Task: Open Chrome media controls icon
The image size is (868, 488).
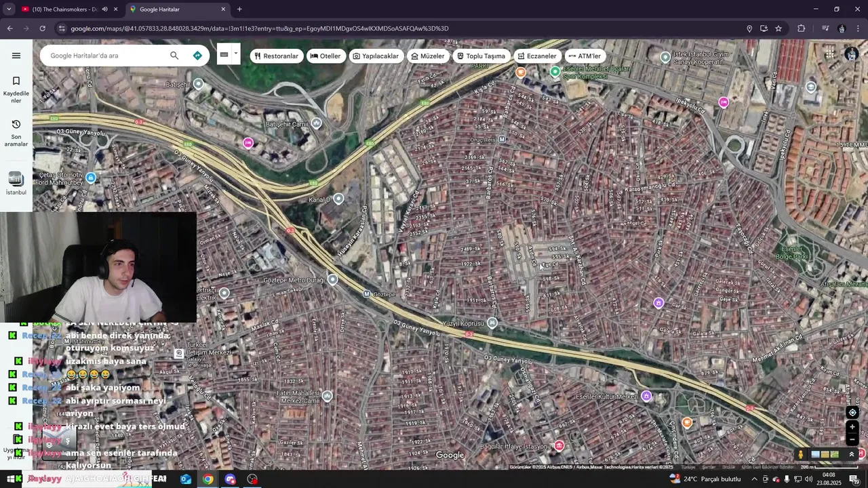Action: pos(825,28)
